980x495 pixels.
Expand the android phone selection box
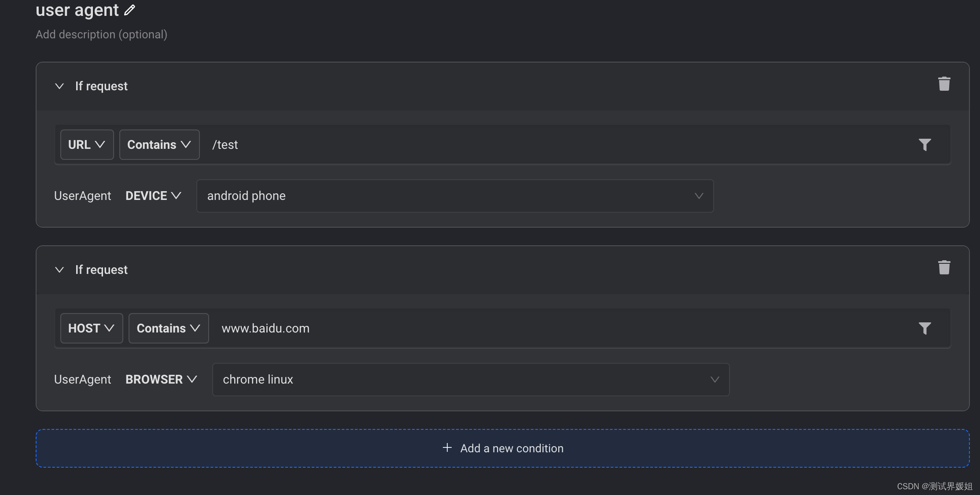[455, 196]
